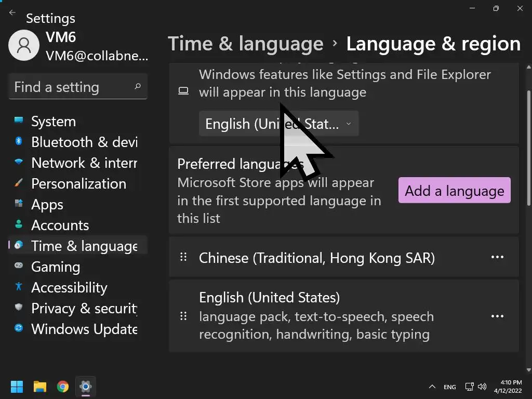Click the Accessibility figure icon
The height and width of the screenshot is (399, 532).
click(x=19, y=287)
